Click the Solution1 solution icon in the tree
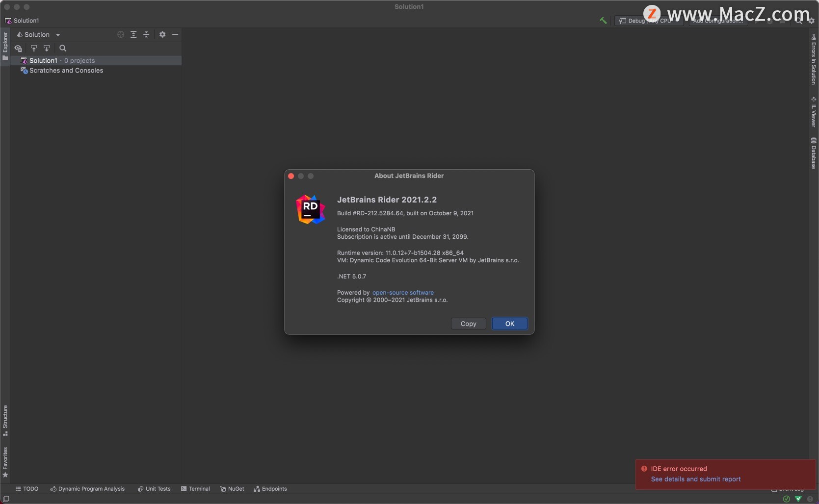 click(24, 60)
